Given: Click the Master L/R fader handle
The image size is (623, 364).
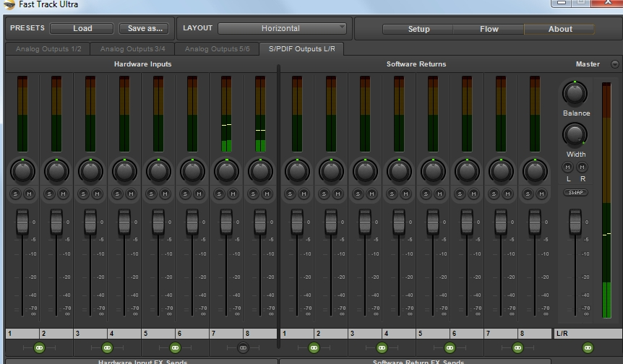Looking at the screenshot, I should click(x=575, y=222).
